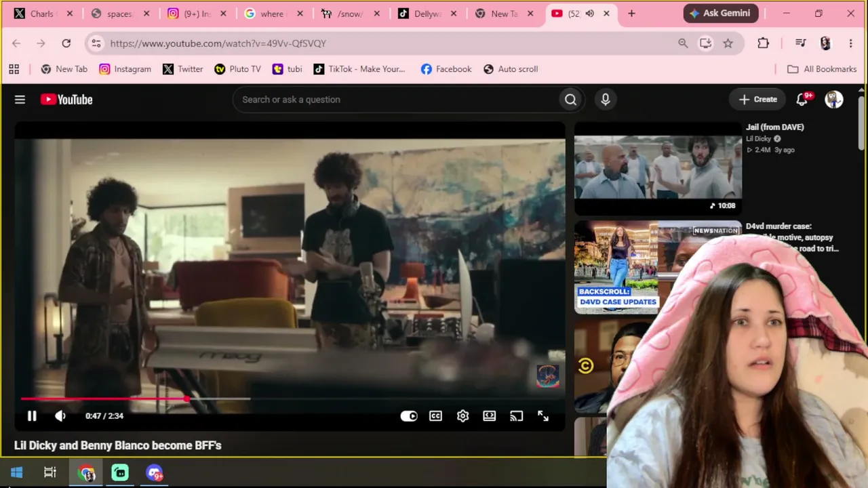868x488 pixels.
Task: Open the green Streamlabs taskbar app
Action: coord(120,472)
